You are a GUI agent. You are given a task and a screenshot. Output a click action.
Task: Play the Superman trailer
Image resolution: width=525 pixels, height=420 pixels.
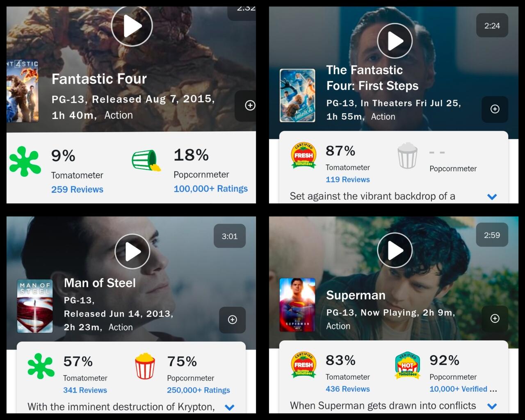pyautogui.click(x=395, y=250)
